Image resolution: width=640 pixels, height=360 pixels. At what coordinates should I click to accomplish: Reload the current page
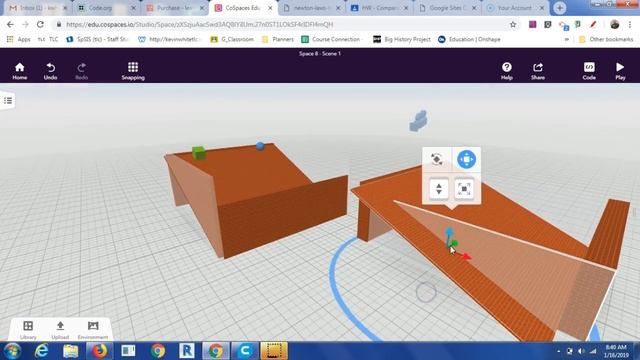pos(40,24)
